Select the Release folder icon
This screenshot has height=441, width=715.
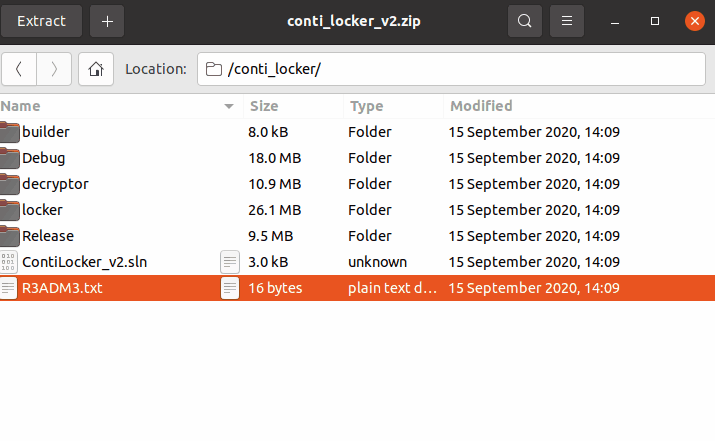pyautogui.click(x=10, y=236)
